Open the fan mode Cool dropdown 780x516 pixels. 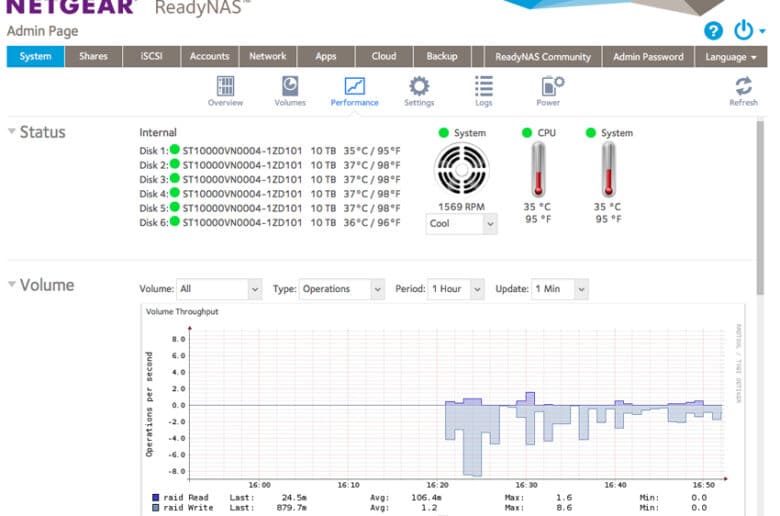[x=461, y=223]
